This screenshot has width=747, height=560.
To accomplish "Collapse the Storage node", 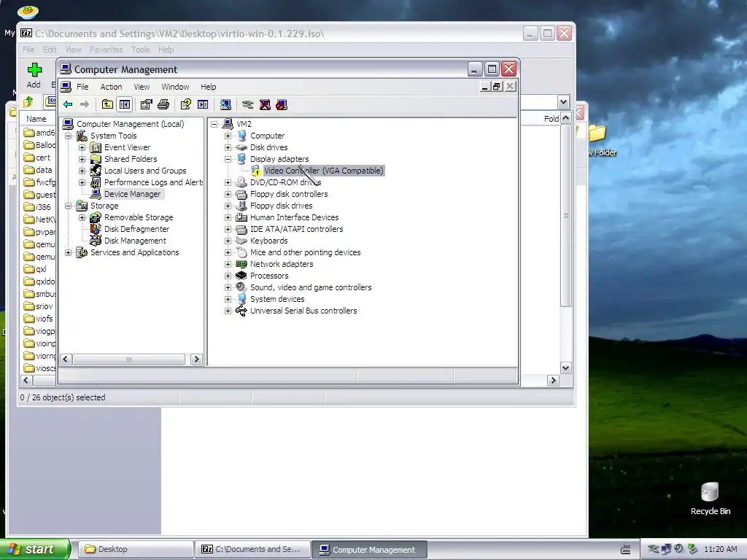I will (68, 206).
